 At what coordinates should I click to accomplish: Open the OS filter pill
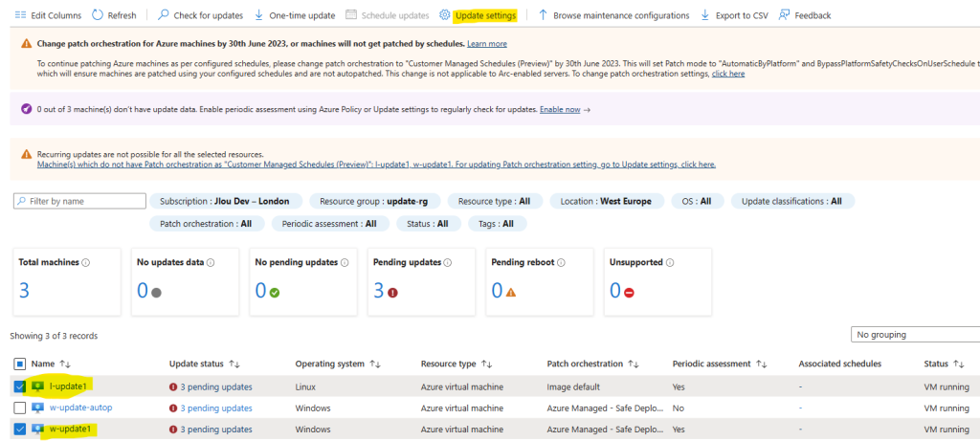pos(697,201)
